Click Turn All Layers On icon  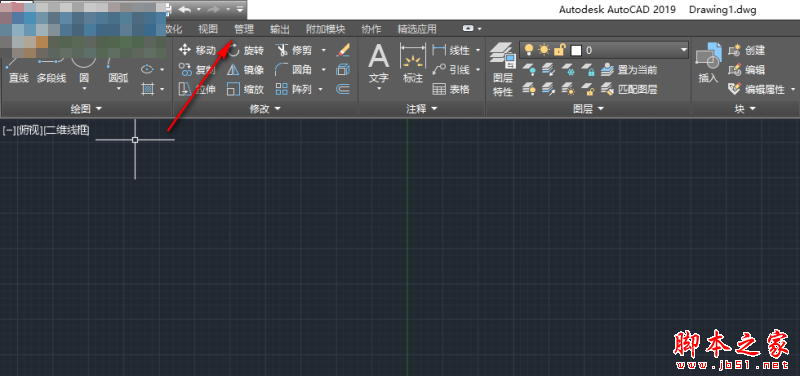530,89
